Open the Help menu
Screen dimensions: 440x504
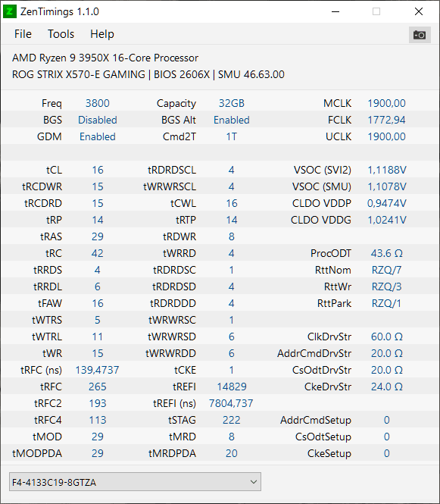point(101,34)
